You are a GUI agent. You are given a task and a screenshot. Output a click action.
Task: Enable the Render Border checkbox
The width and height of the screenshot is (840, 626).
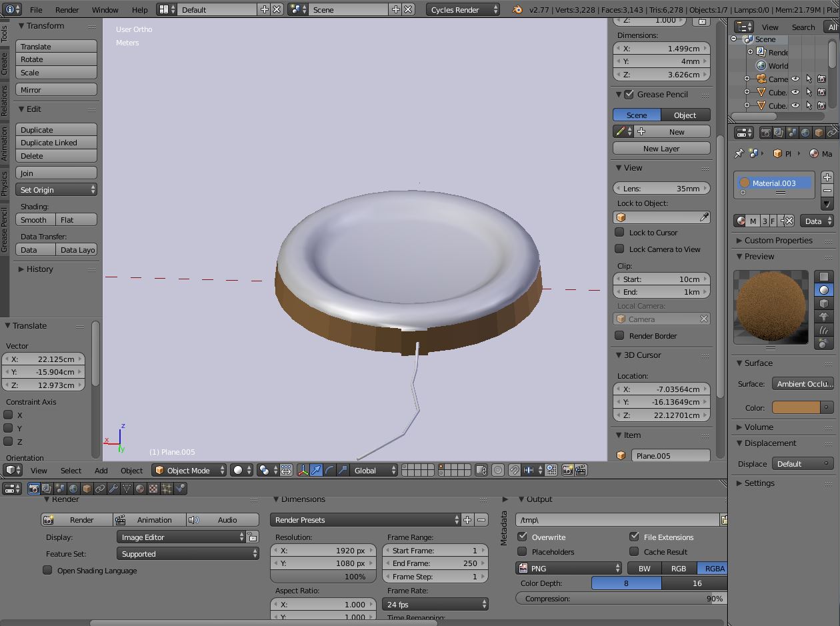click(619, 336)
